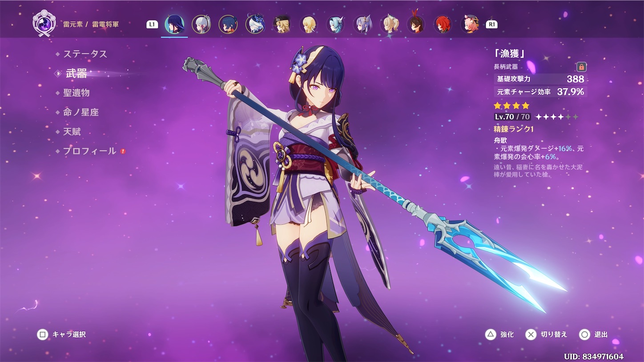Open the プロフィール menu
644x362 pixels.
pyautogui.click(x=89, y=151)
